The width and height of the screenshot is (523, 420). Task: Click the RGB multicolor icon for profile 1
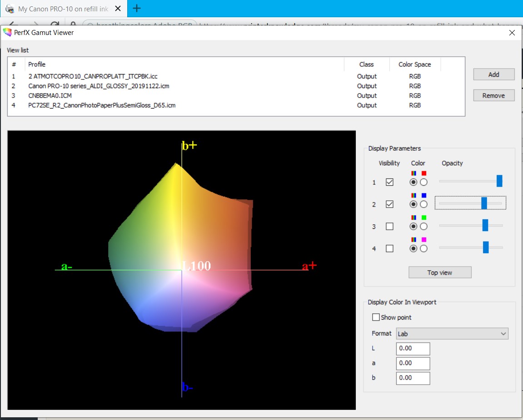pyautogui.click(x=413, y=173)
